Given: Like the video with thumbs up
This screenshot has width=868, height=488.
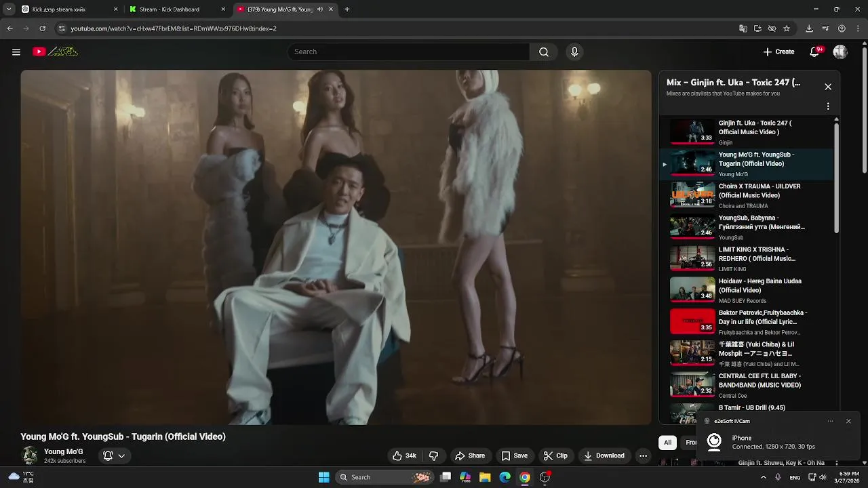Looking at the screenshot, I should (404, 455).
